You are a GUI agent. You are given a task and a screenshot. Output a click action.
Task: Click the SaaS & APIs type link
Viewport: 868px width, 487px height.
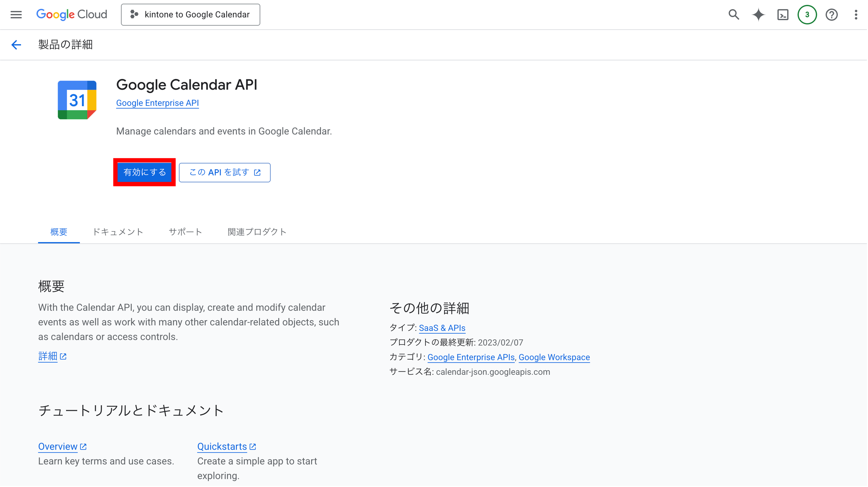coord(442,328)
